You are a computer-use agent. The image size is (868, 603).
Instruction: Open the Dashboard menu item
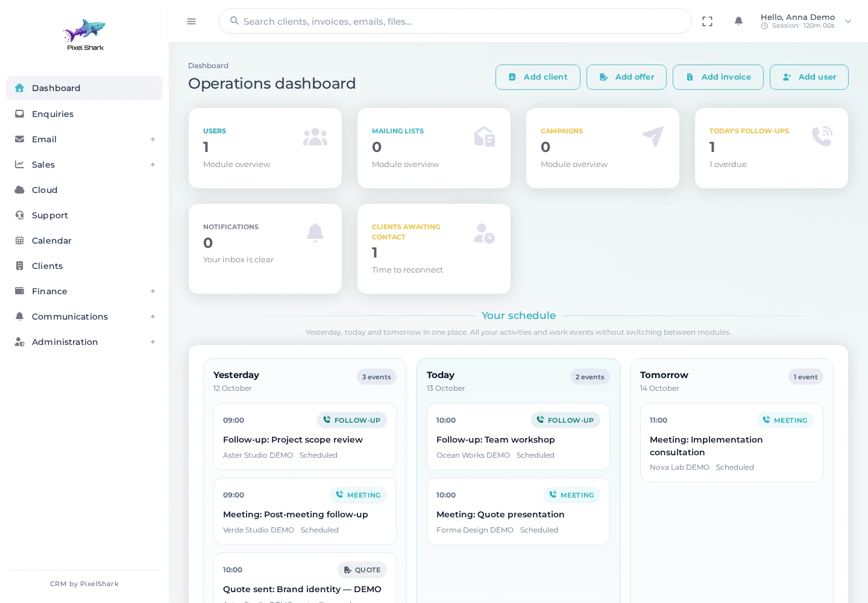coord(84,88)
